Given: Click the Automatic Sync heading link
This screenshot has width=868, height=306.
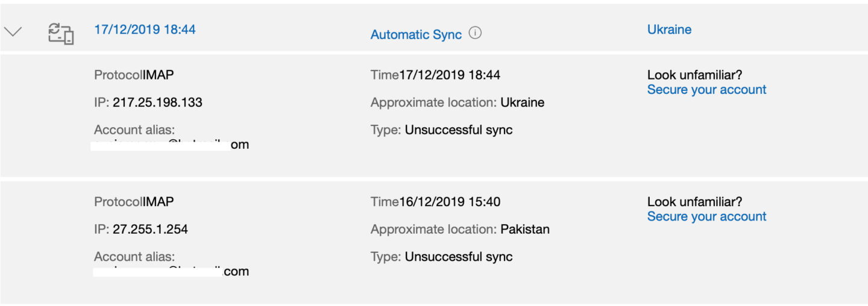Looking at the screenshot, I should click(x=416, y=34).
